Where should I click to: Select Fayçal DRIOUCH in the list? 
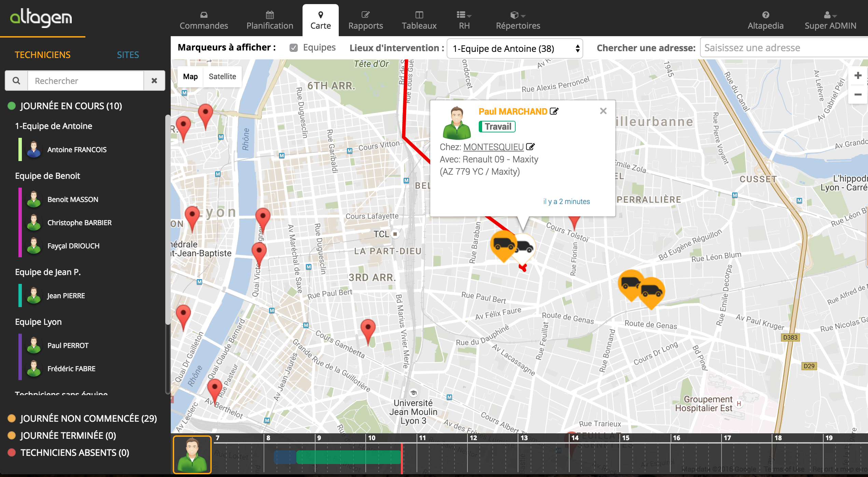(73, 246)
